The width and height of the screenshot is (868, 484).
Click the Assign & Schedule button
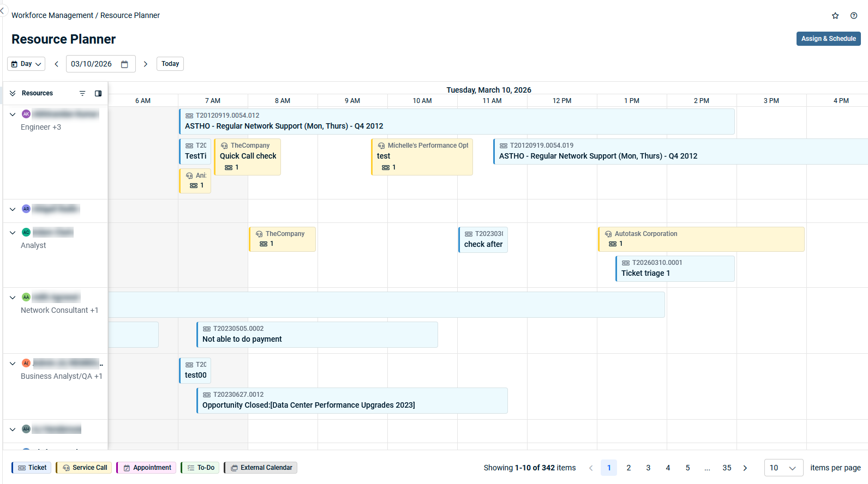click(828, 39)
